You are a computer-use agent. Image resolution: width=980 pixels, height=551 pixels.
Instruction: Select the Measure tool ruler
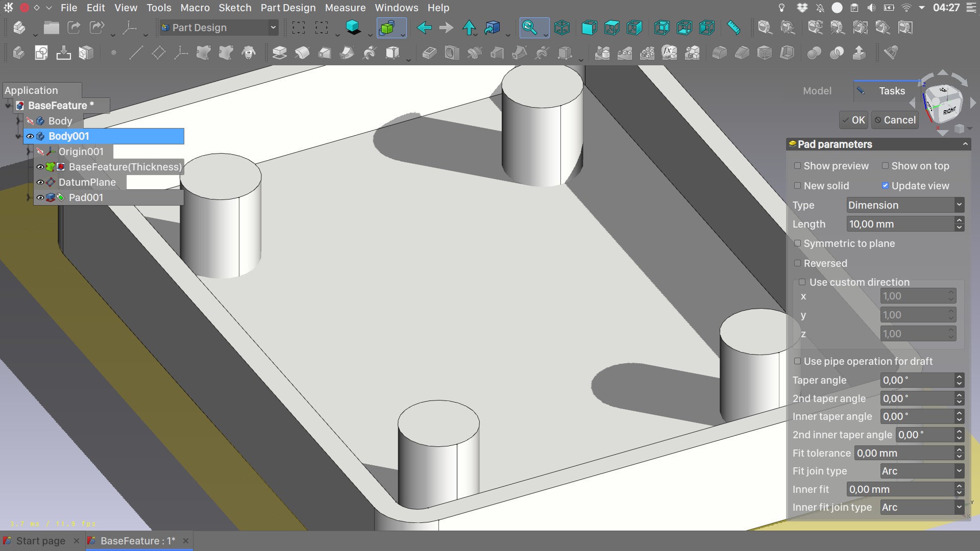(x=733, y=28)
